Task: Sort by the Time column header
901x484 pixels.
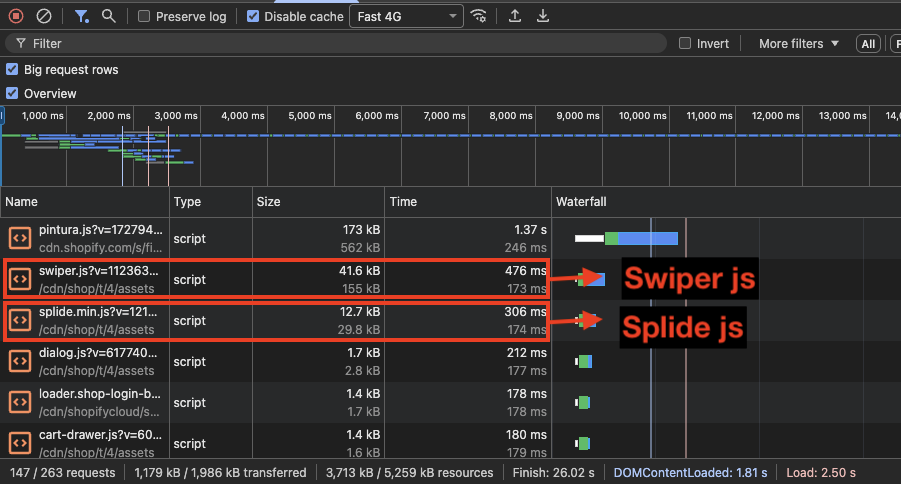Action: pyautogui.click(x=402, y=202)
